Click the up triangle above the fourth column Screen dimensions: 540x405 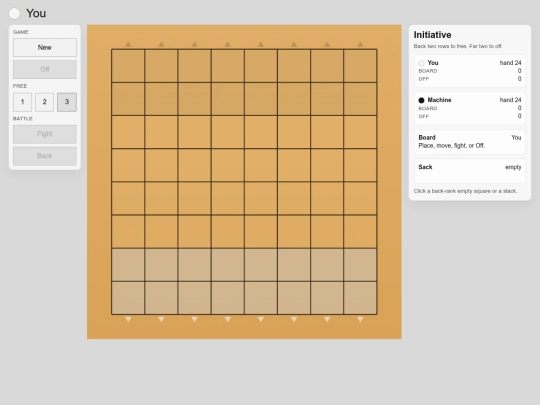(228, 44)
